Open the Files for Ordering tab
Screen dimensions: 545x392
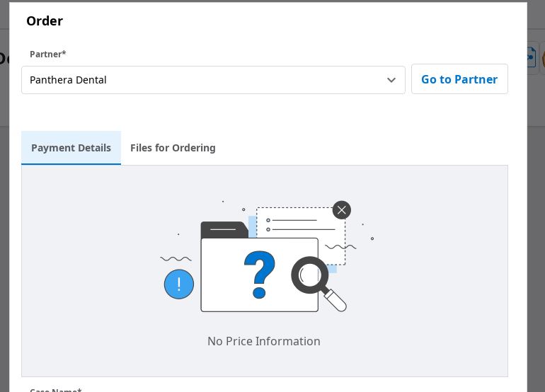[173, 148]
